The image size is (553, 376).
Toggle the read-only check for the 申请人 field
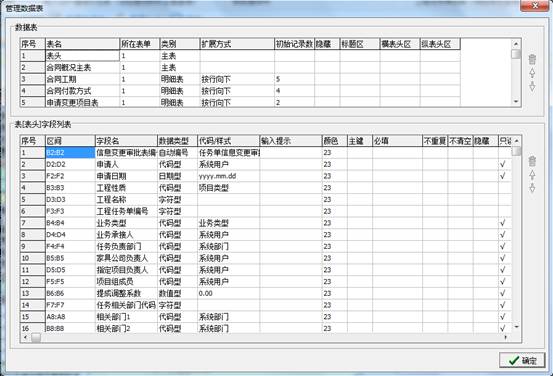click(503, 164)
